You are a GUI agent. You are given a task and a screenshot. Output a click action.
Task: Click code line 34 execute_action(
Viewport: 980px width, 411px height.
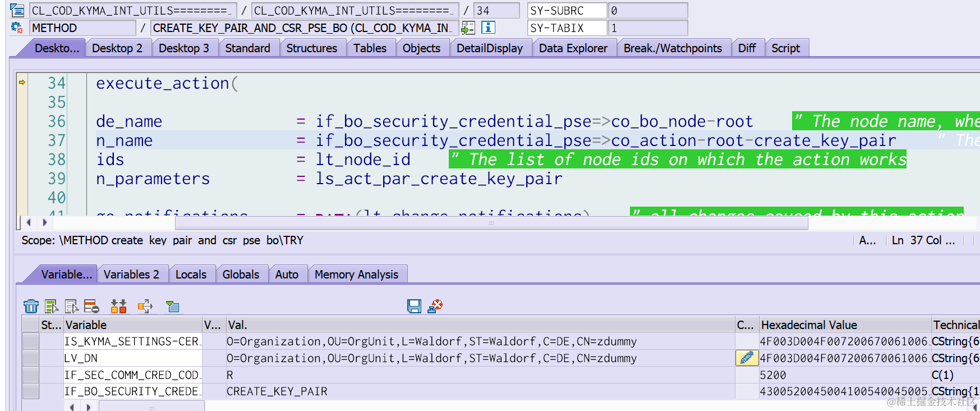pyautogui.click(x=167, y=83)
